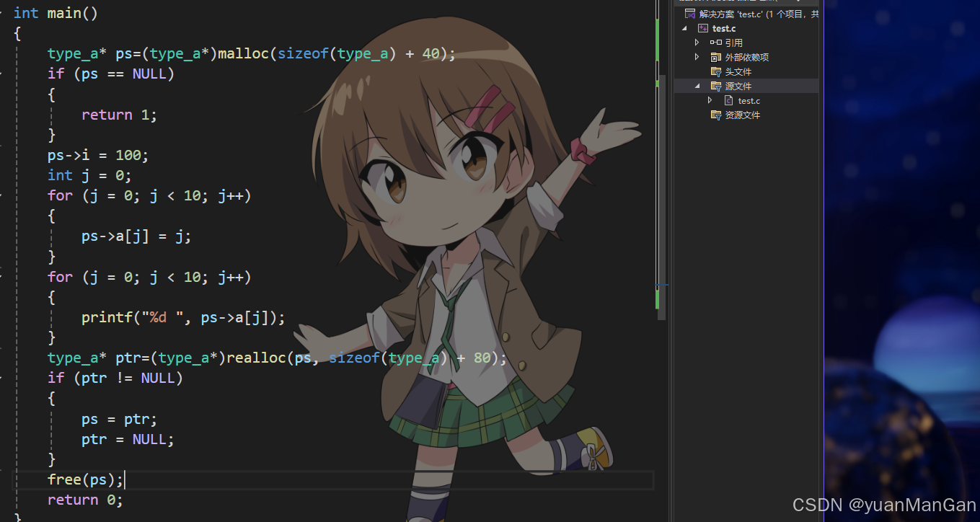The image size is (980, 522).
Task: Collapse the 源文件 folder
Action: 697,86
